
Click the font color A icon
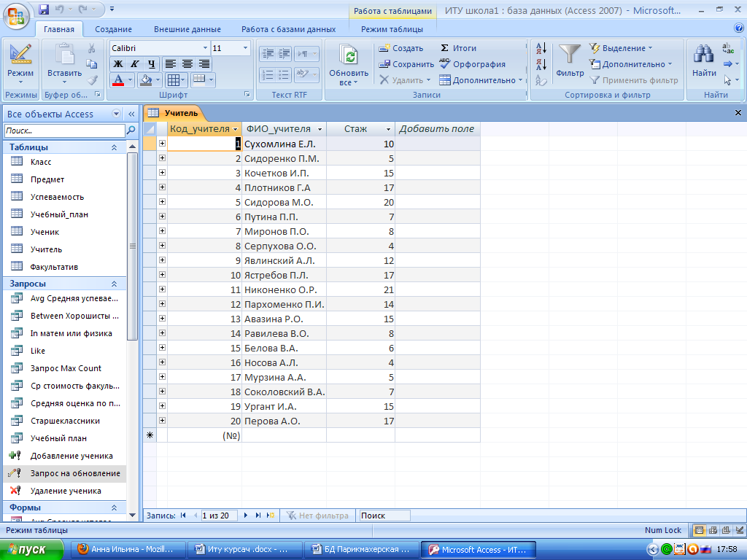118,80
